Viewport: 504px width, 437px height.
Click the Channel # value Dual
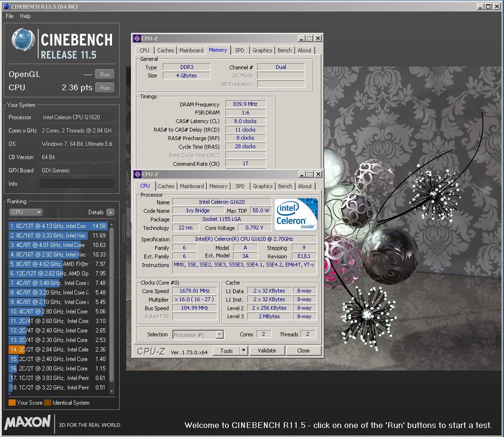pyautogui.click(x=281, y=67)
